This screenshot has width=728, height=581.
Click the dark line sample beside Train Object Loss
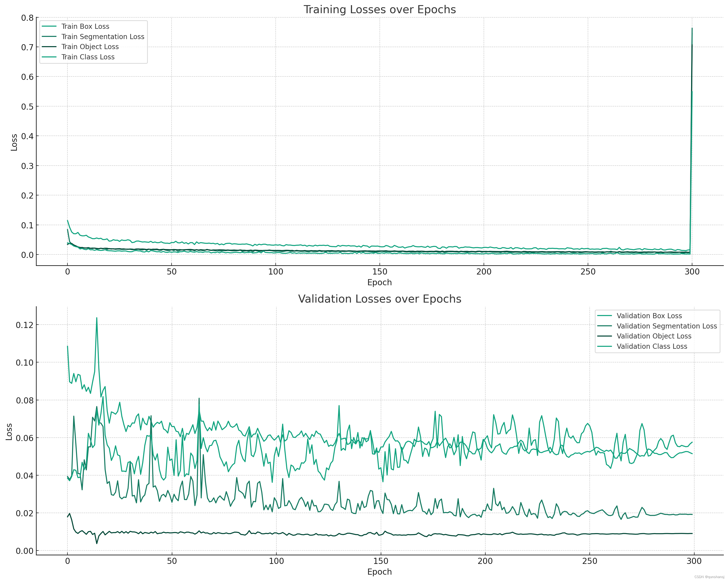(x=49, y=47)
